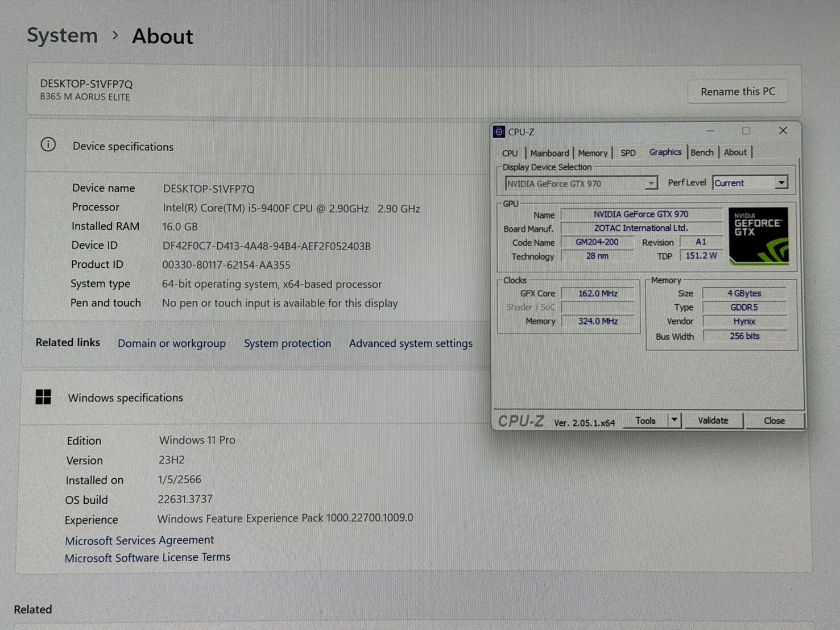Click the Close button in CPU-Z
Image resolution: width=840 pixels, height=630 pixels.
pos(774,421)
